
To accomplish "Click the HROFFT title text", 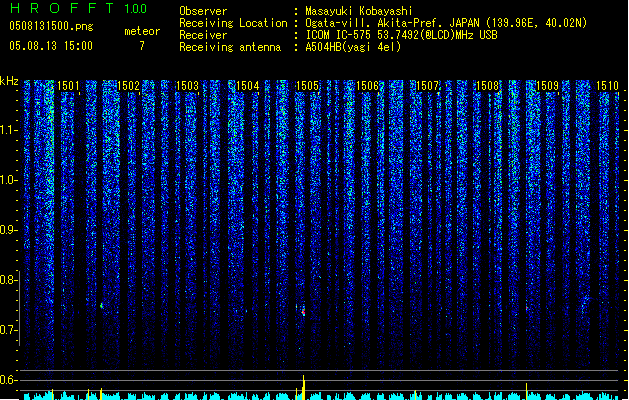I will pos(62,8).
